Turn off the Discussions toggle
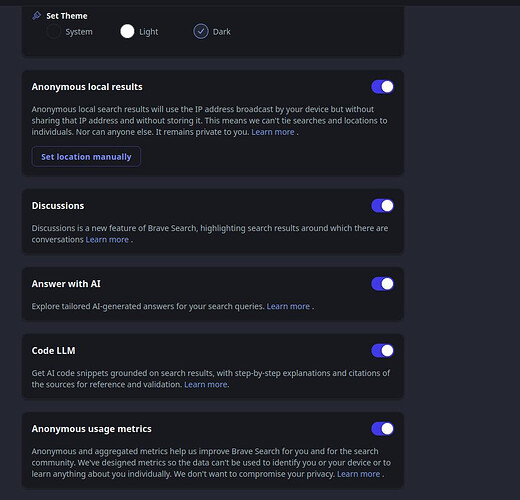 pyautogui.click(x=382, y=206)
